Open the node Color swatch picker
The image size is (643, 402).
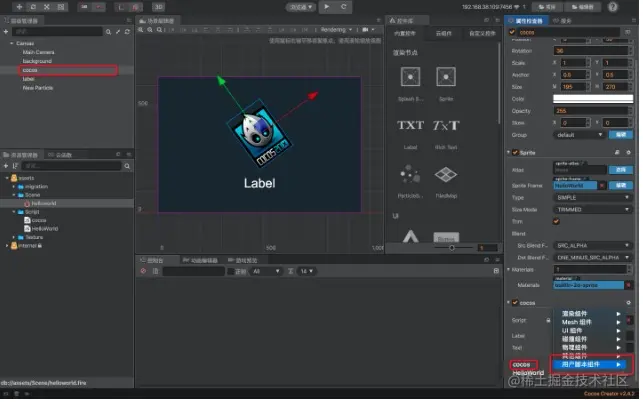[593, 99]
